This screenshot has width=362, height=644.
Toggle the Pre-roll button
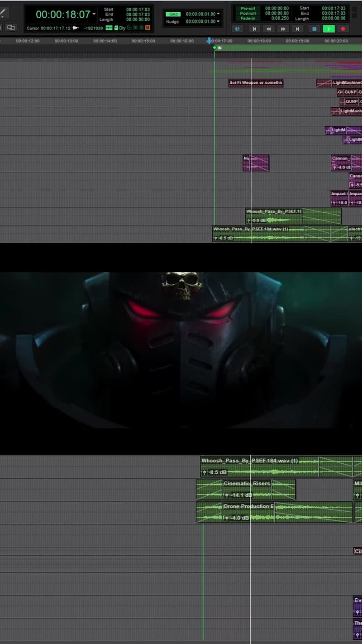point(248,8)
